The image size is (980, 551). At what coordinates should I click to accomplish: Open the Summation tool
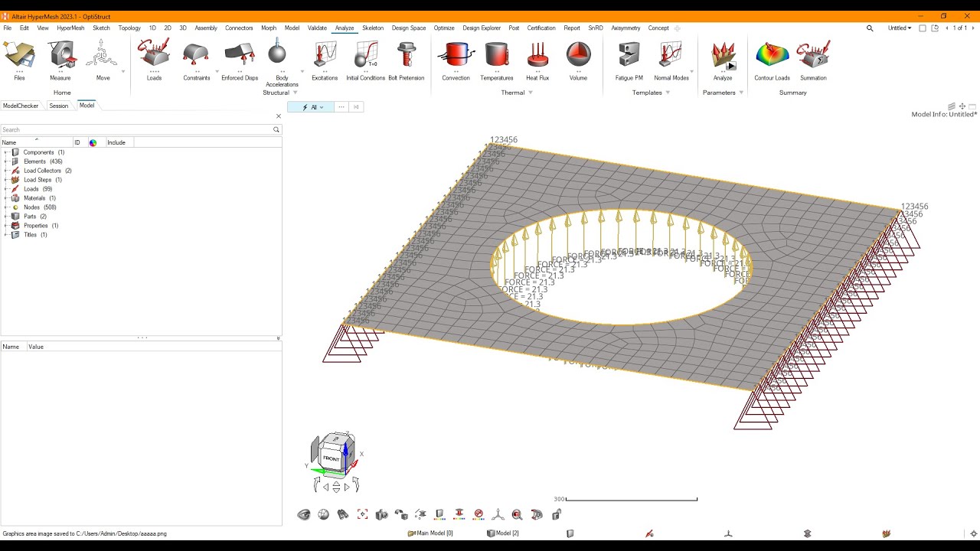pyautogui.click(x=813, y=60)
